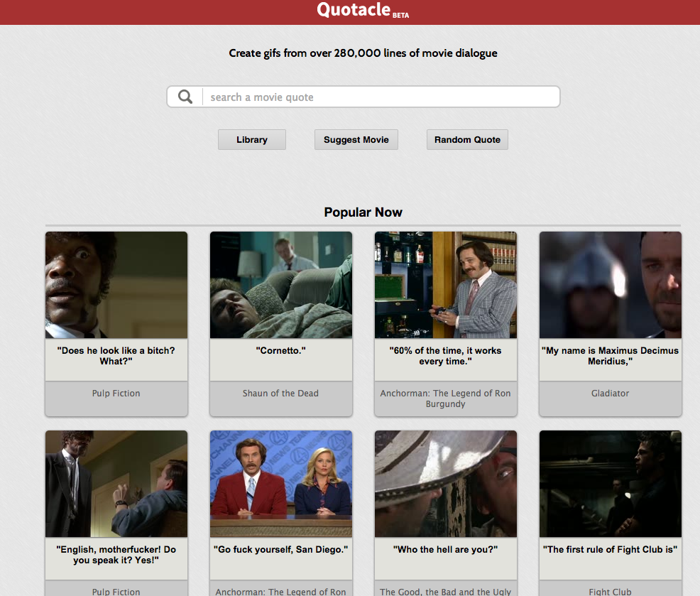Select quote "Who the hell are you?"
Image resolution: width=700 pixels, height=596 pixels.
click(x=446, y=550)
